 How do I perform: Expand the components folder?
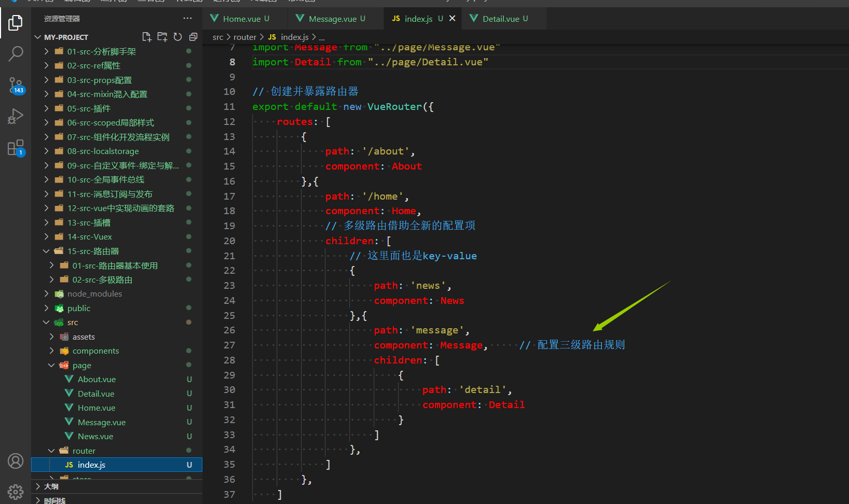(x=51, y=351)
